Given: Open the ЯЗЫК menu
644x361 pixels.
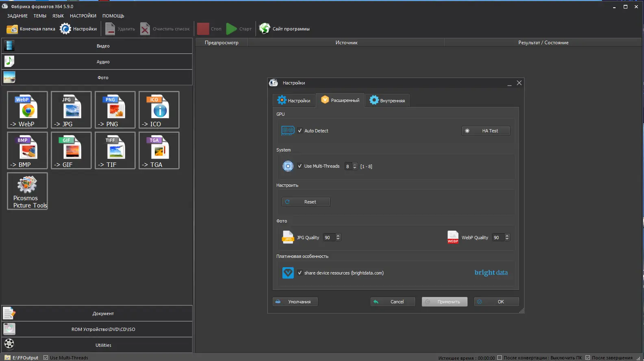Looking at the screenshot, I should 58,16.
